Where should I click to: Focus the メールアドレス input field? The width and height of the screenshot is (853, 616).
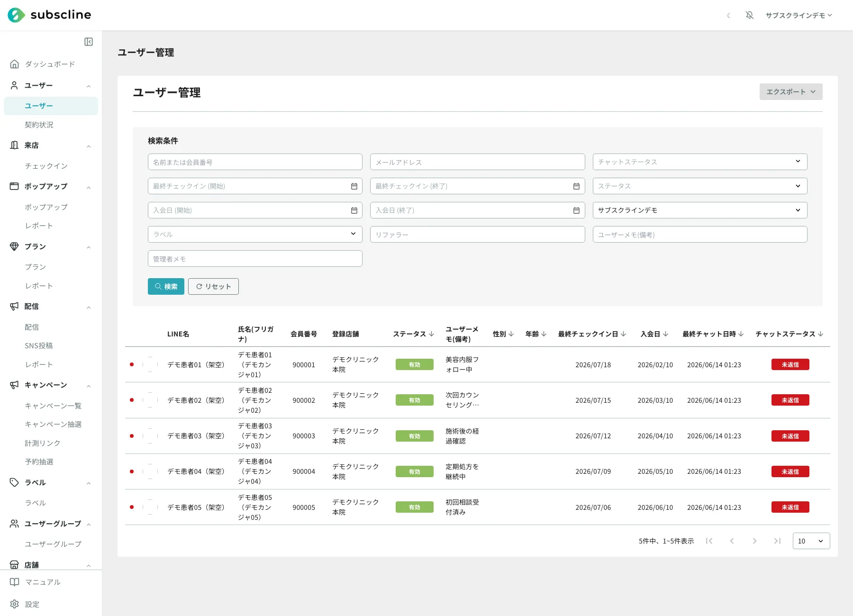click(x=477, y=162)
